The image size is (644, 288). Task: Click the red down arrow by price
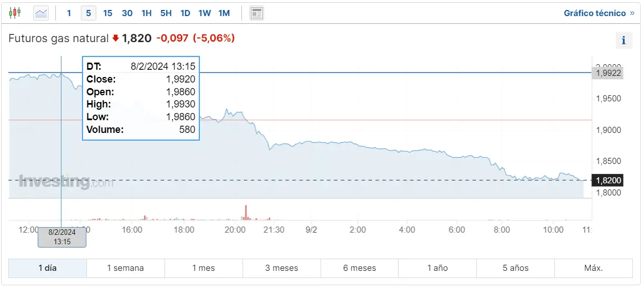pos(115,38)
